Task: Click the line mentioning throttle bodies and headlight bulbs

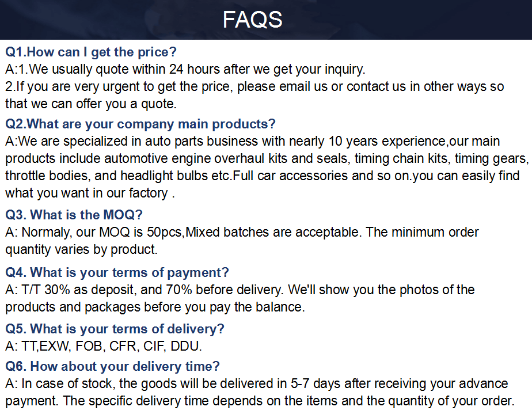Action: pyautogui.click(x=262, y=176)
